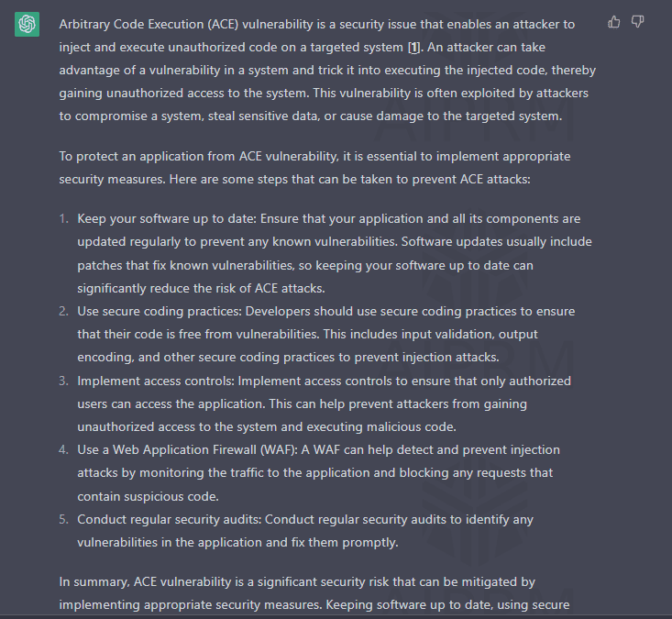Click the thumbs down feedback icon
This screenshot has height=619, width=672.
(x=638, y=22)
